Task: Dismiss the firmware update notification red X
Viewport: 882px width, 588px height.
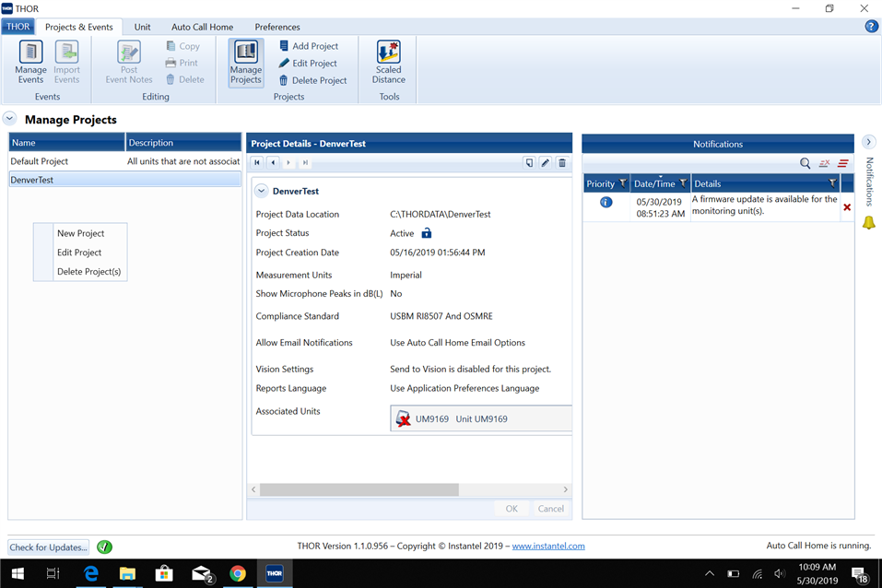Action: (x=847, y=207)
